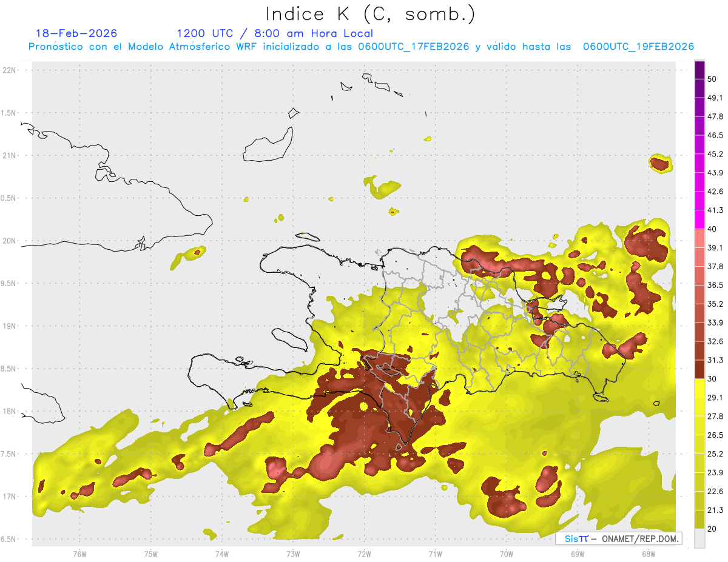728x562 pixels.
Task: Click the color scale value '45.2'
Action: 715,154
